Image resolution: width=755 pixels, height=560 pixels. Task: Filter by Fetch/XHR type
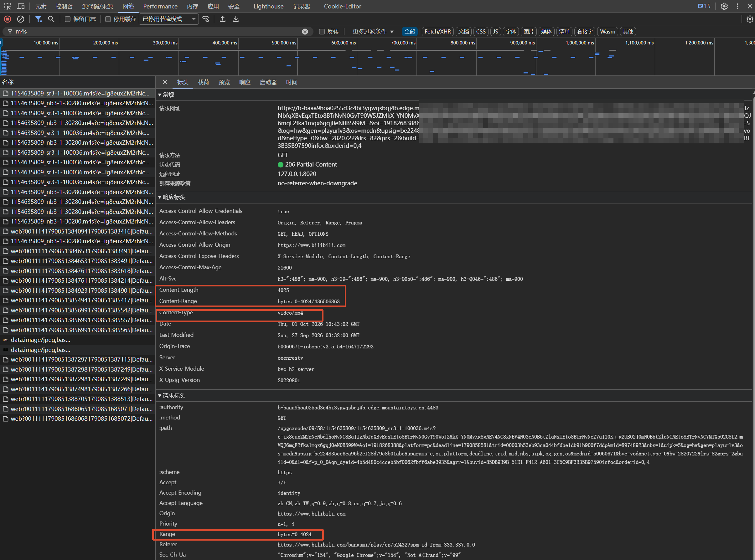click(x=438, y=32)
